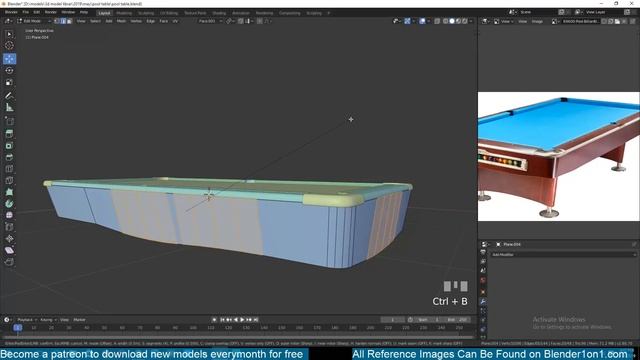This screenshot has width=640, height=360.
Task: Select the Rotate tool
Action: pyautogui.click(x=9, y=71)
